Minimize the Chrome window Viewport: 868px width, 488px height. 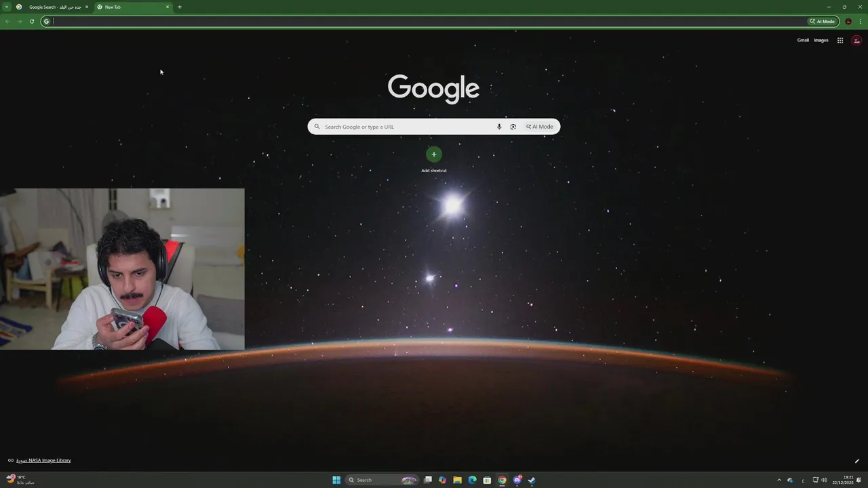point(829,7)
